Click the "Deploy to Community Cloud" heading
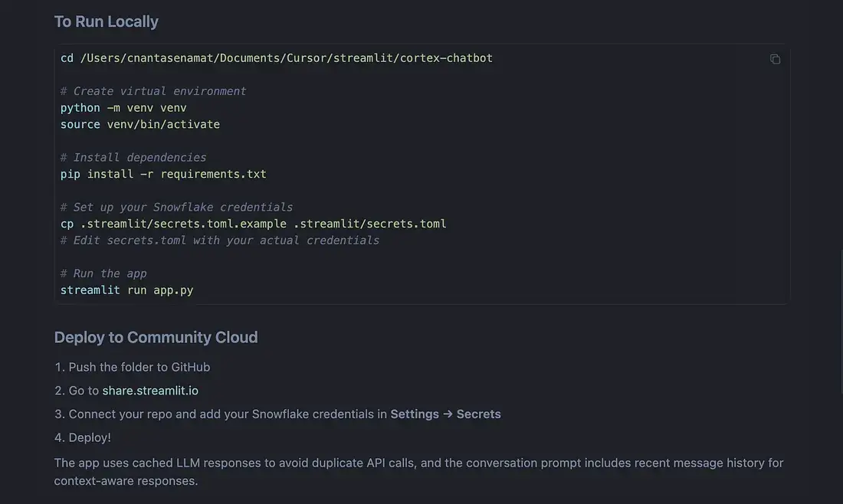 coord(156,337)
